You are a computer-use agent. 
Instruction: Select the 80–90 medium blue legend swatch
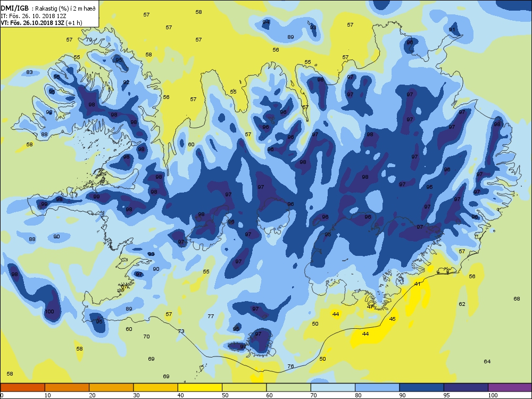(x=377, y=387)
